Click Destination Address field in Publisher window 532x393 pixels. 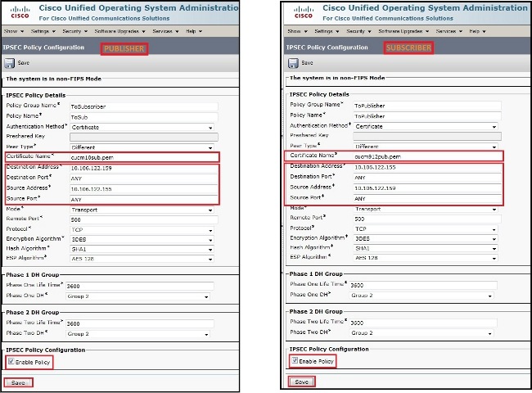(144, 169)
